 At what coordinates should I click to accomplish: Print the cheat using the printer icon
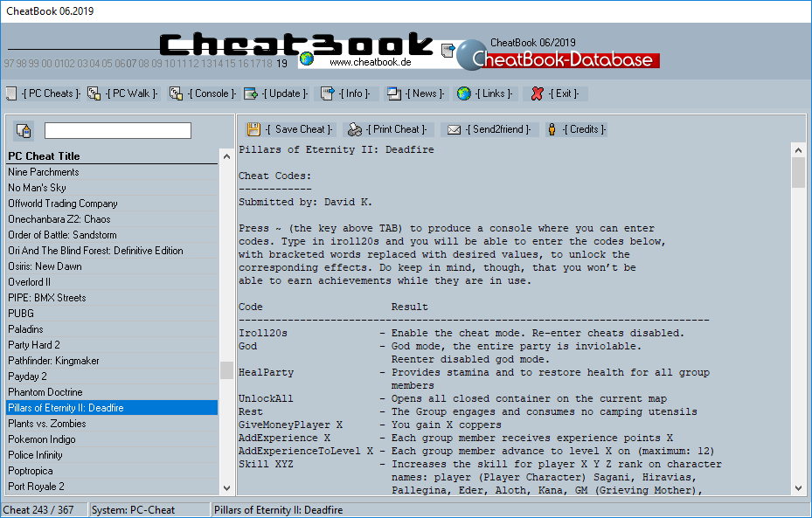(x=353, y=129)
